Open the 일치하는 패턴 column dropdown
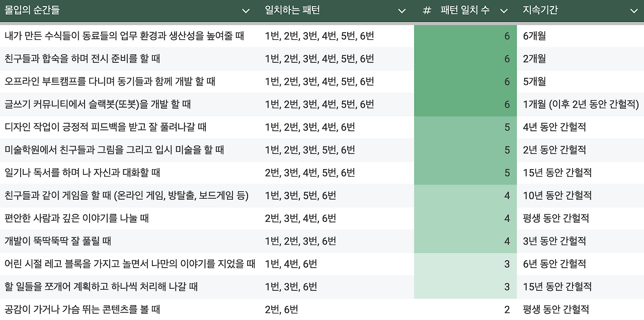644x320 pixels. [401, 10]
